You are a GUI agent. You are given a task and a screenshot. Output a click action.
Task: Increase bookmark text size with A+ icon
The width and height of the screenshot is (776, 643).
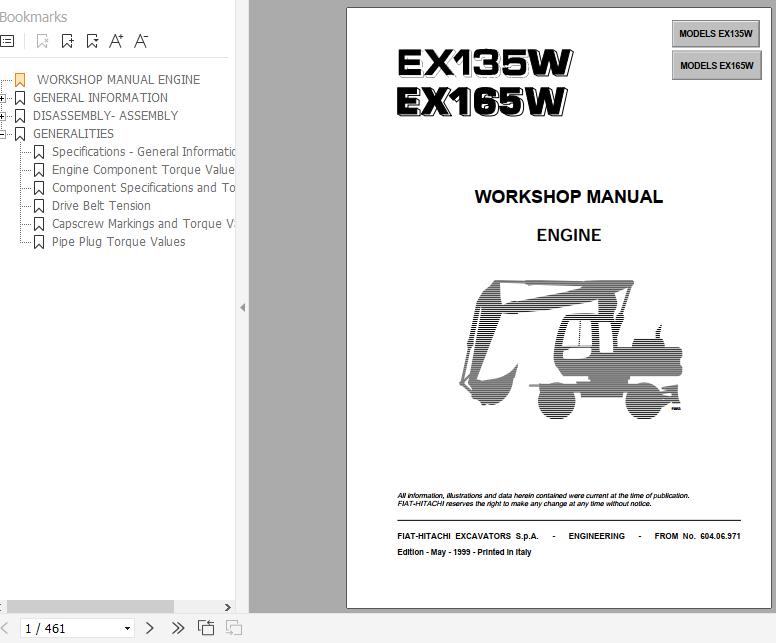116,41
